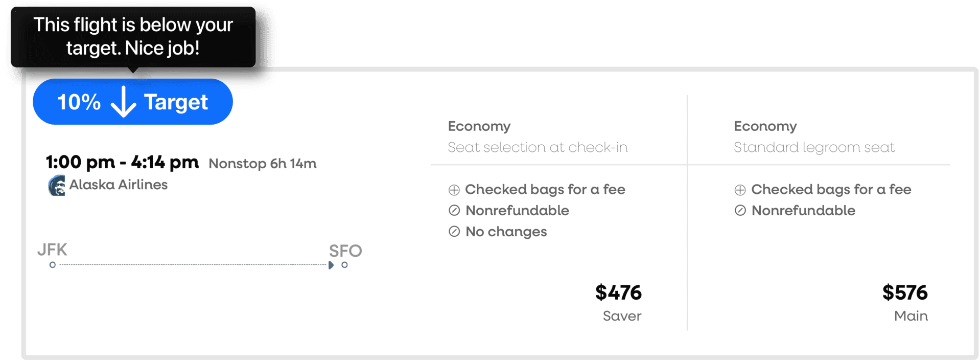Click the No changes prohibited icon
Image resolution: width=980 pixels, height=360 pixels.
point(454,232)
